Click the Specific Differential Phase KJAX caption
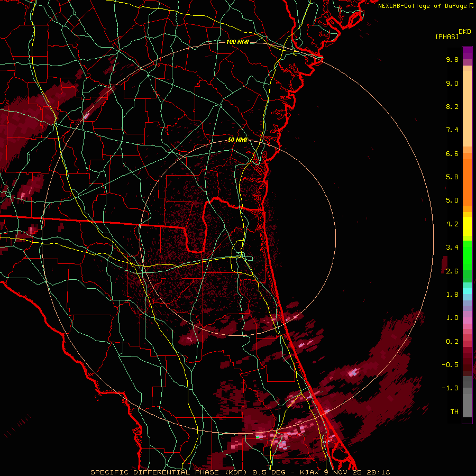This screenshot has height=476, width=476. click(240, 472)
